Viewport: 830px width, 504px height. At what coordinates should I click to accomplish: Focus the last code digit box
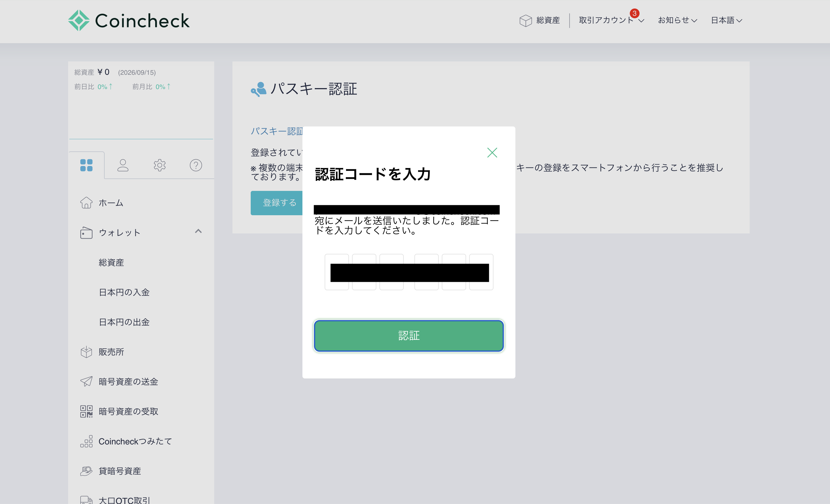[481, 272]
